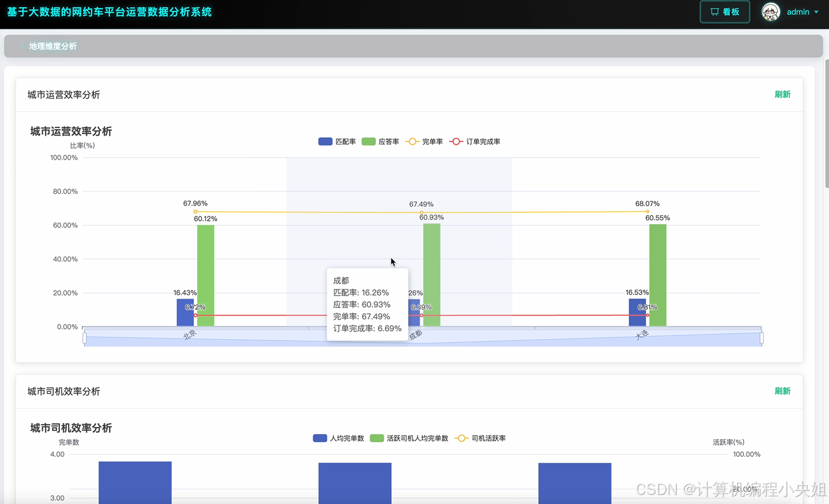Click the admin user avatar

[x=771, y=12]
